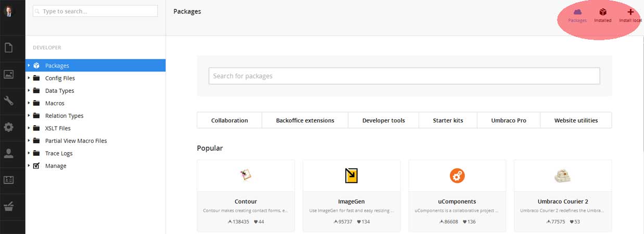Select the Developer tools category tab

[x=384, y=120]
